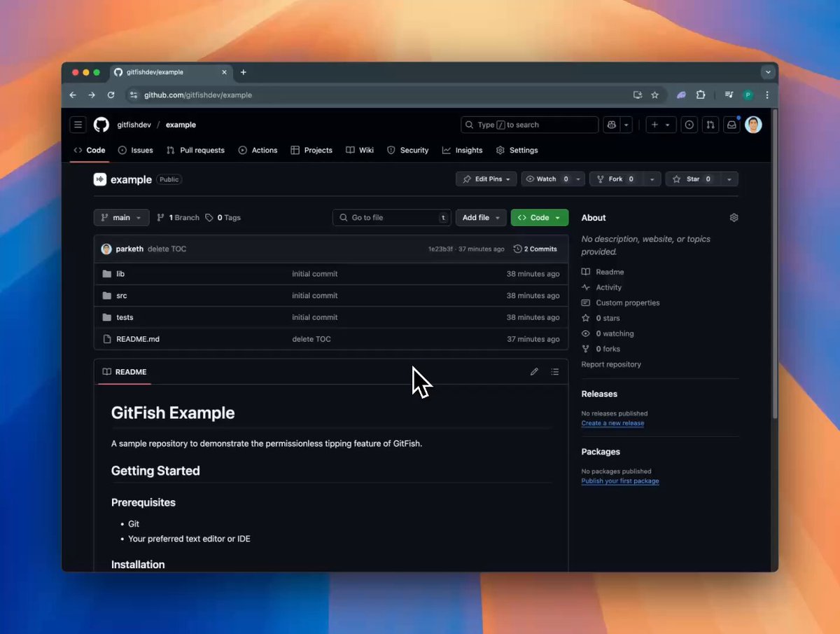Viewport: 840px width, 634px height.
Task: Switch to the Issues tab
Action: coord(136,150)
